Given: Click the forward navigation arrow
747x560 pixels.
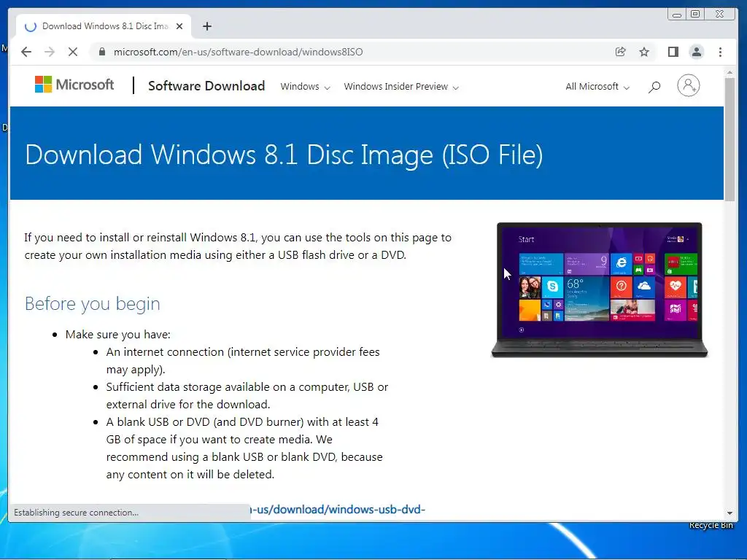Looking at the screenshot, I should [50, 52].
